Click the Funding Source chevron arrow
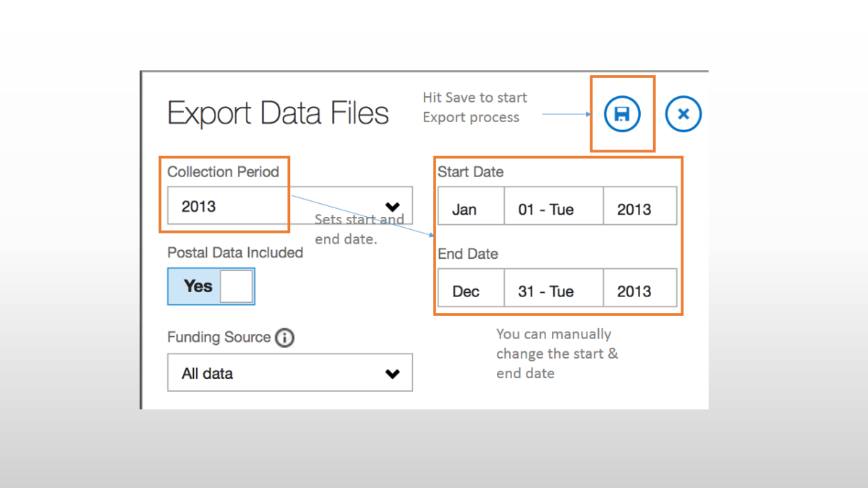 [393, 374]
